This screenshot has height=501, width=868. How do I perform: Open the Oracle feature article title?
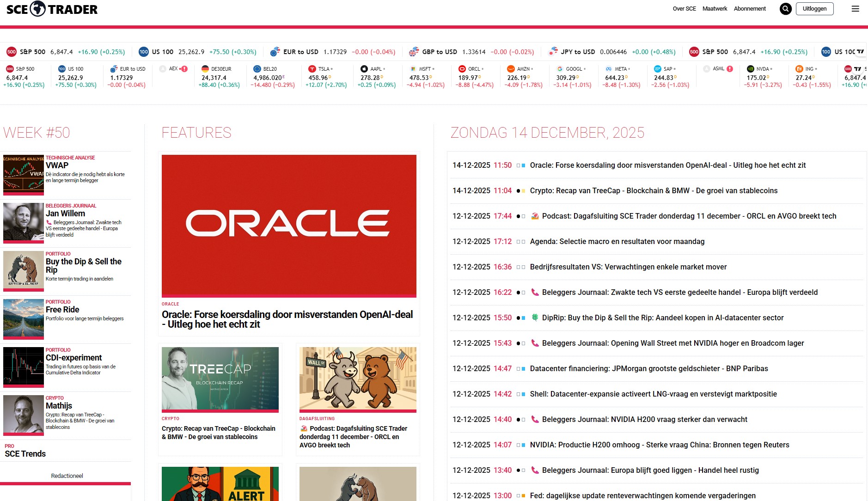click(287, 319)
